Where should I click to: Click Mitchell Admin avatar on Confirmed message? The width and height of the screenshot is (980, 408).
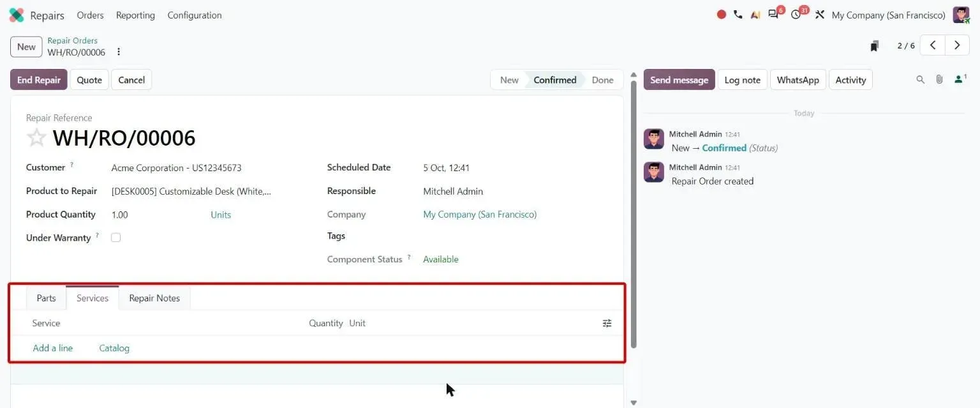654,139
